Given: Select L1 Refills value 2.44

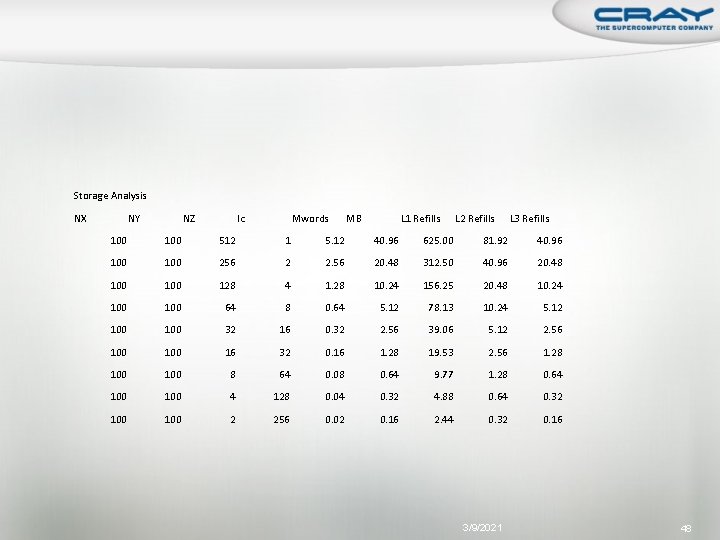Looking at the screenshot, I should tap(444, 420).
